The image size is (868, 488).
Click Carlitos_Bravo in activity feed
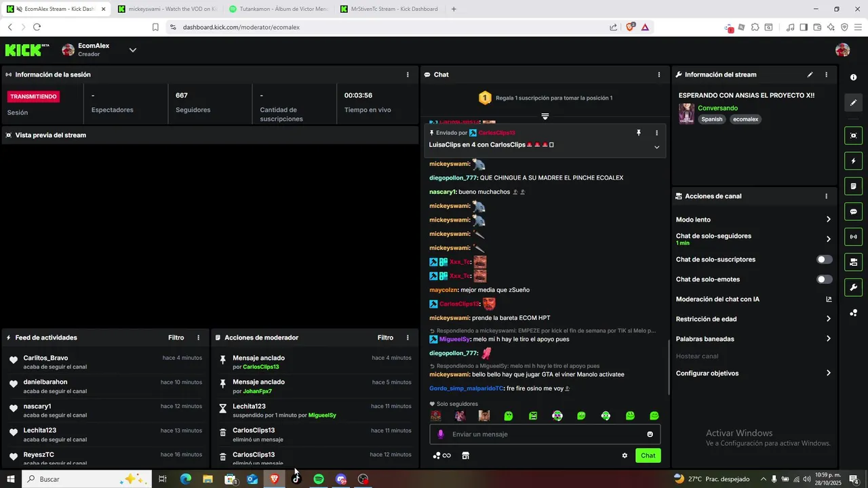[45, 358]
